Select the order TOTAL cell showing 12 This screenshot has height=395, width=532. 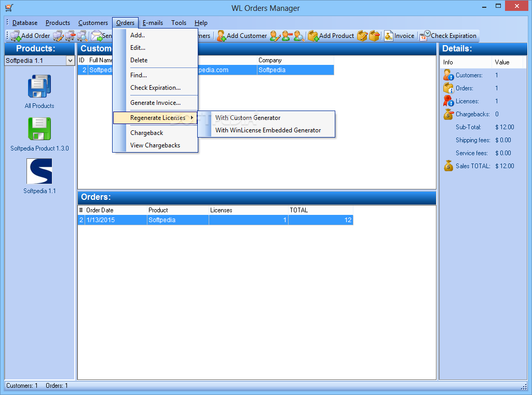(321, 220)
